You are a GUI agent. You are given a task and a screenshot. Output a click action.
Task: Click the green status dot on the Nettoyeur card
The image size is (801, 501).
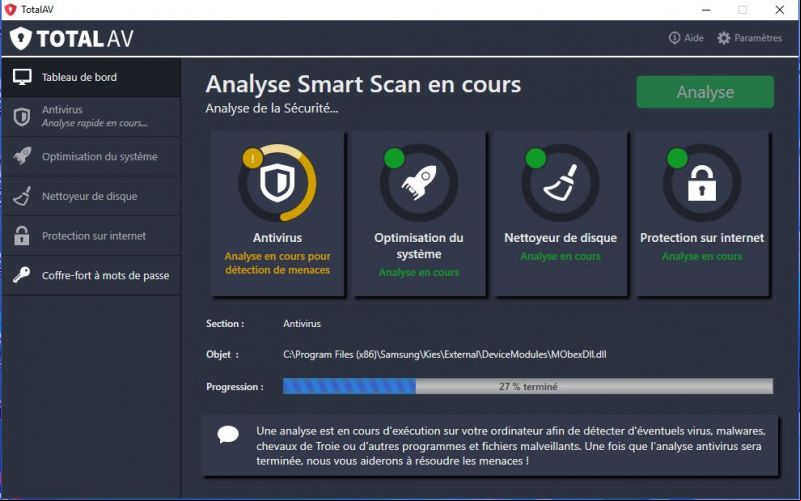click(535, 158)
